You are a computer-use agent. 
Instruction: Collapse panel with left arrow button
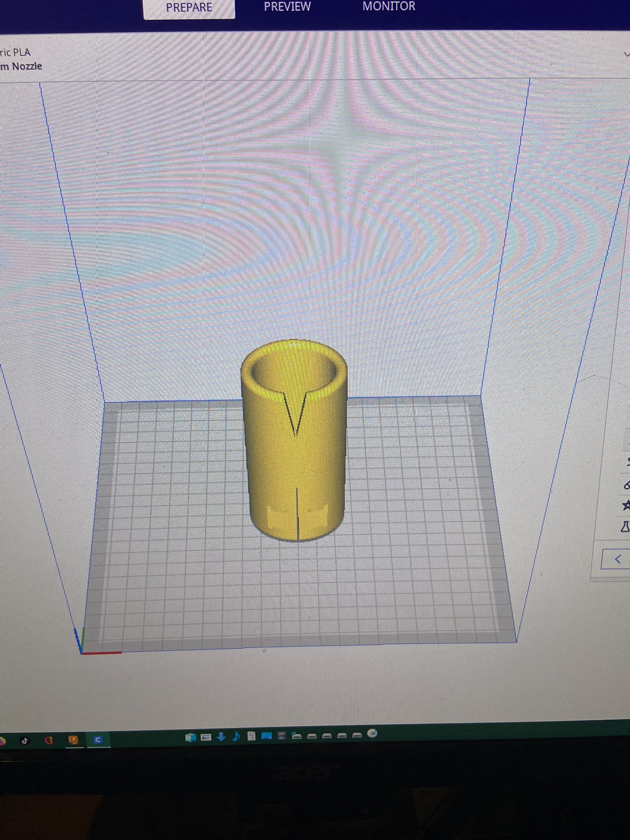point(617,559)
